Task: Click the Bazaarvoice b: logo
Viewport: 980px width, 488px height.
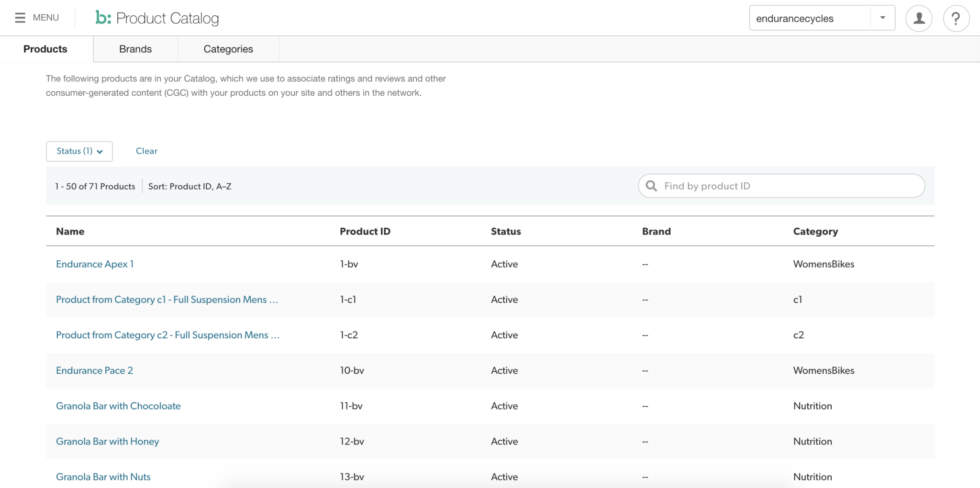Action: [103, 18]
